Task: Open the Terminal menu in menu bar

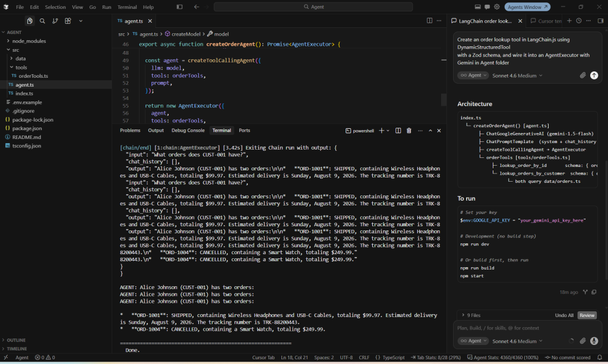Action: click(127, 7)
